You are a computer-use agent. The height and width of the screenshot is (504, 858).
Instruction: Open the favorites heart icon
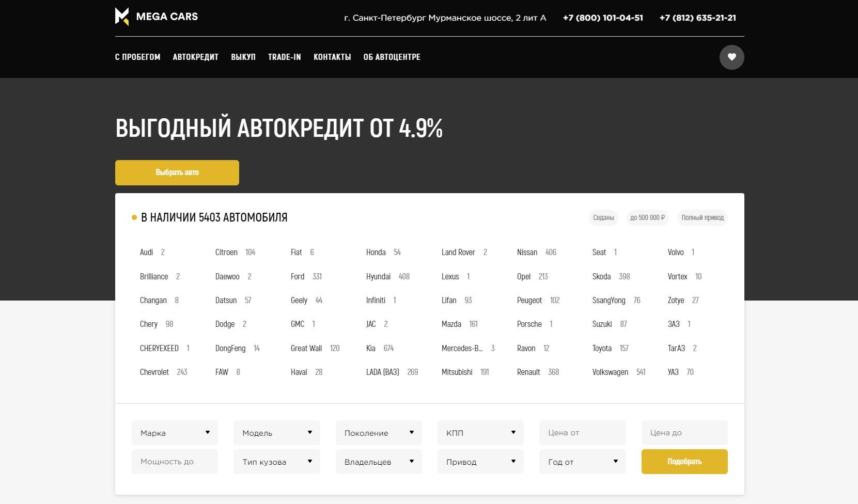(731, 57)
